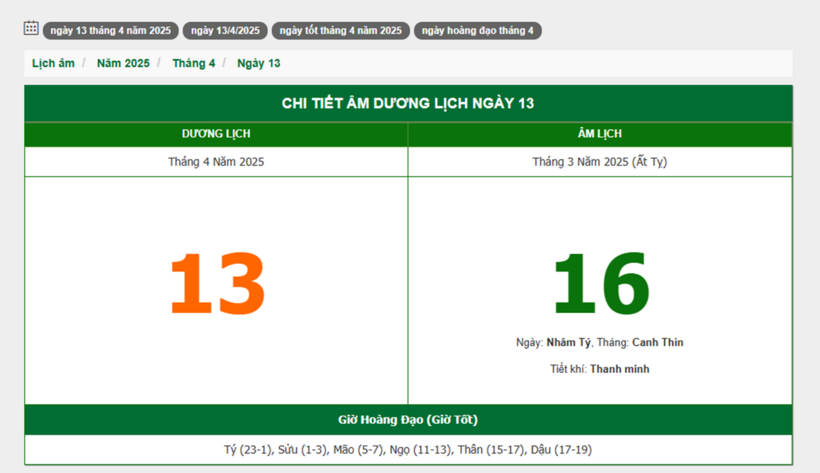Click the lunar "Tháng 3 Năm 2025 (Ất Tỵ)" label

pyautogui.click(x=600, y=161)
